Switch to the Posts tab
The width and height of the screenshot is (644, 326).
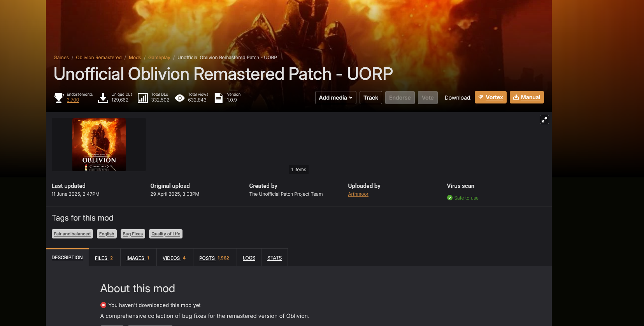[215, 258]
